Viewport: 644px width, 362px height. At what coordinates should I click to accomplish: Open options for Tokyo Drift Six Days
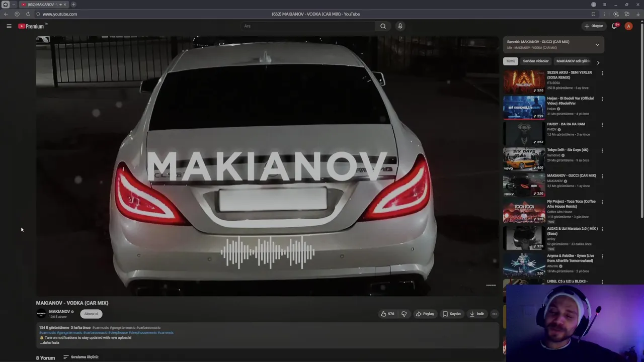click(602, 151)
